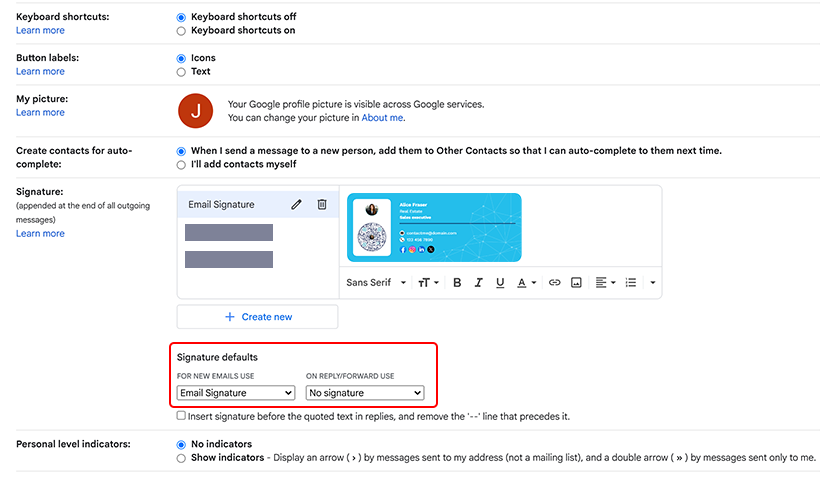Screen dimensions: 820x480
Task: Open For New Emails Use signature dropdown
Action: pyautogui.click(x=236, y=393)
